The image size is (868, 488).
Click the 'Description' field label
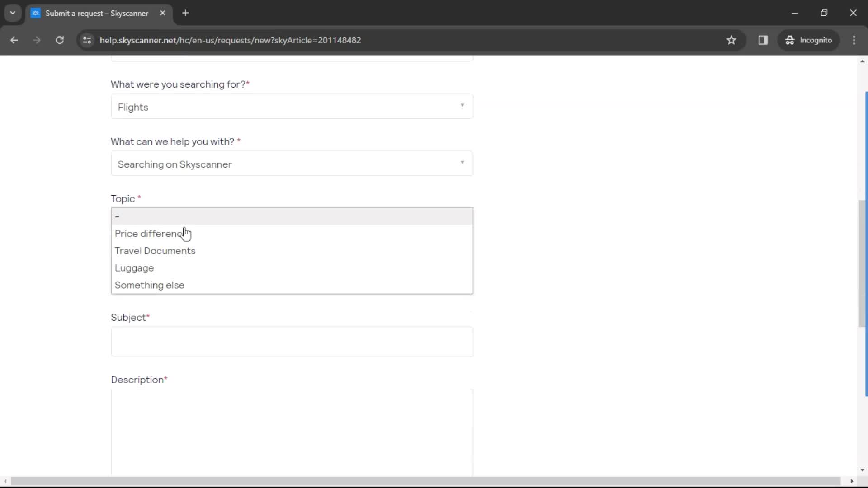coord(137,380)
